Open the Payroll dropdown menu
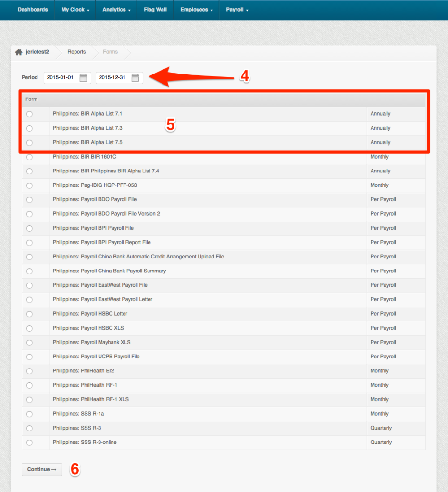448x492 pixels. pos(236,10)
